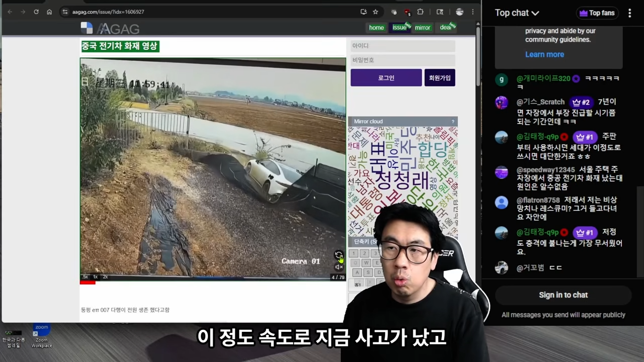Set video playback speed to 2x
This screenshot has width=644, height=362.
[105, 277]
